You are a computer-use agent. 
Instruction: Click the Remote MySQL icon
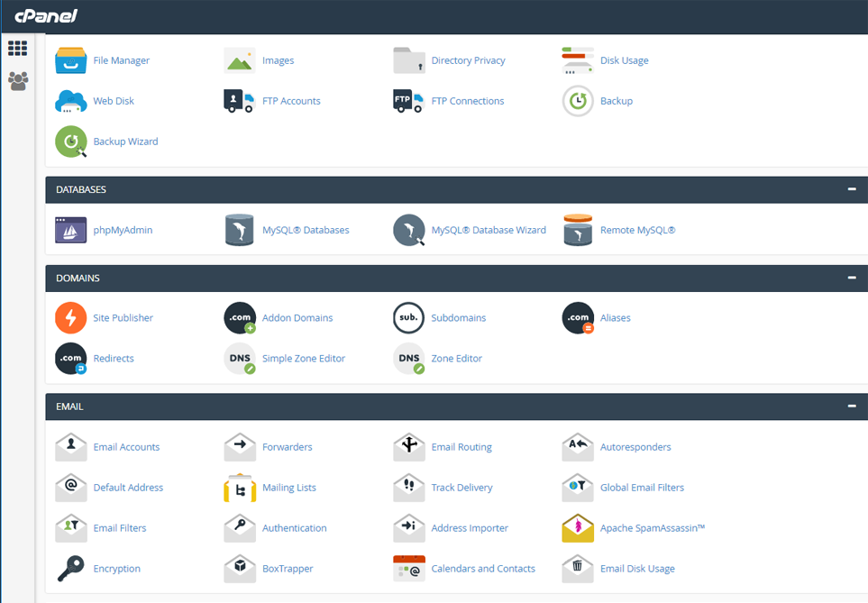point(578,230)
